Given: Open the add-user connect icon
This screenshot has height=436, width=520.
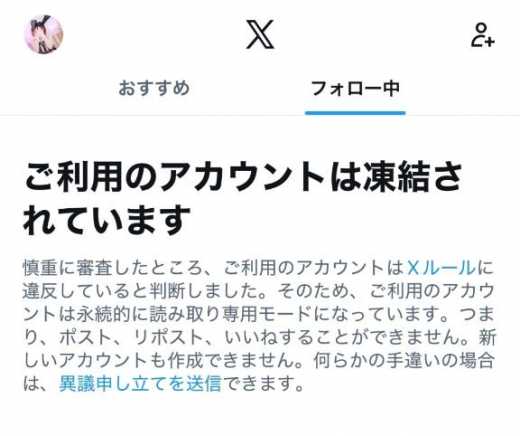Looking at the screenshot, I should (483, 35).
